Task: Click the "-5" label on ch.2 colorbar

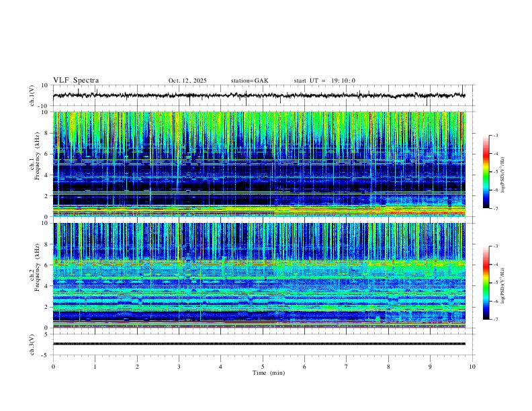Action: click(x=495, y=283)
